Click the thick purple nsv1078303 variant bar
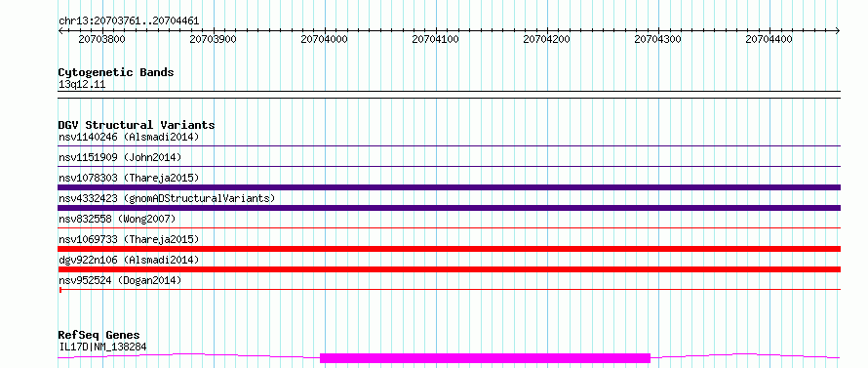 pos(450,187)
